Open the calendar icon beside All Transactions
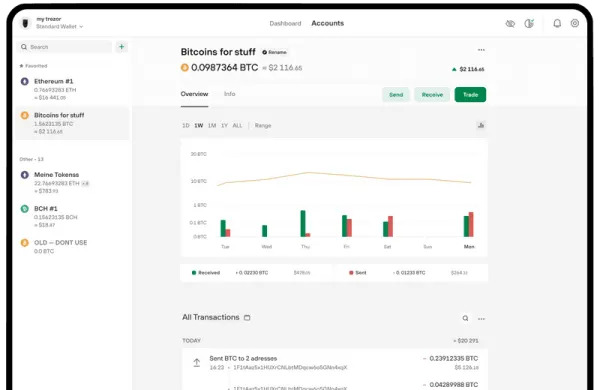Screen dimensions: 600x390 pyautogui.click(x=247, y=317)
